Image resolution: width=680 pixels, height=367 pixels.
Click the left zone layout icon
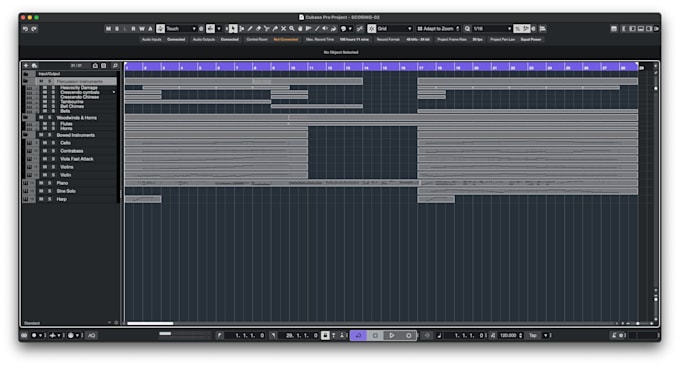tap(632, 29)
